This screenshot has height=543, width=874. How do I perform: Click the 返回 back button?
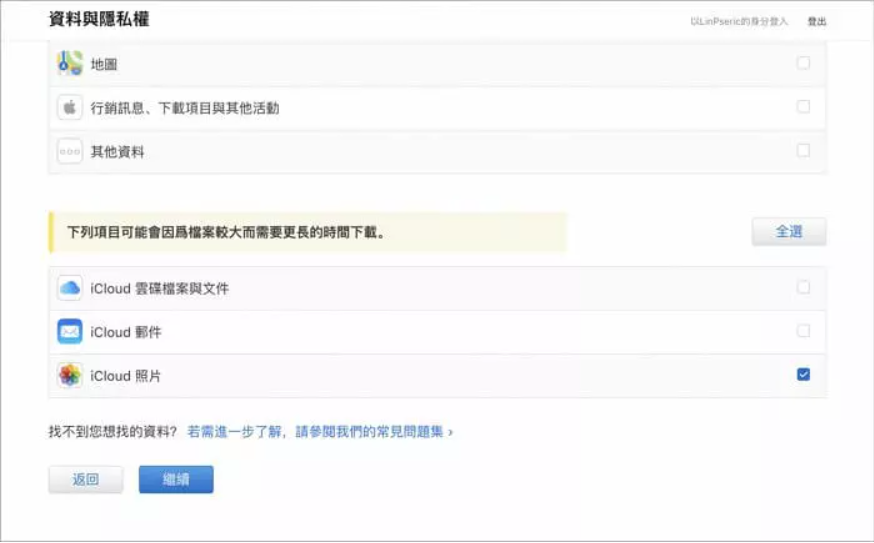coord(85,479)
